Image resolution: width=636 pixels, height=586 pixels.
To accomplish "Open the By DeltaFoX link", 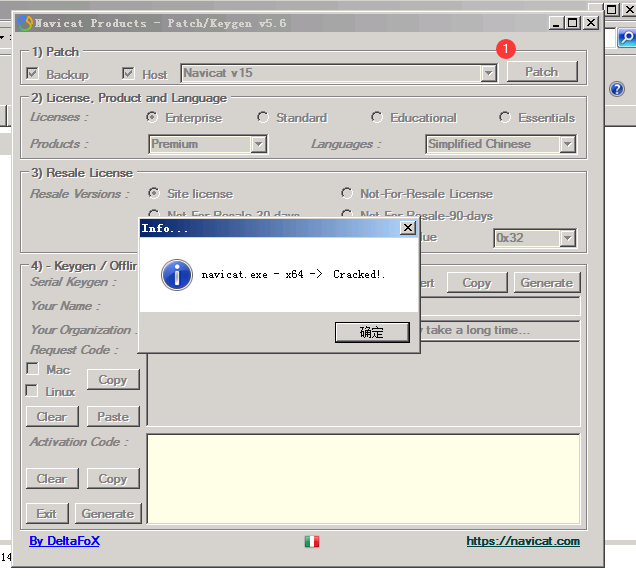I will click(x=64, y=541).
